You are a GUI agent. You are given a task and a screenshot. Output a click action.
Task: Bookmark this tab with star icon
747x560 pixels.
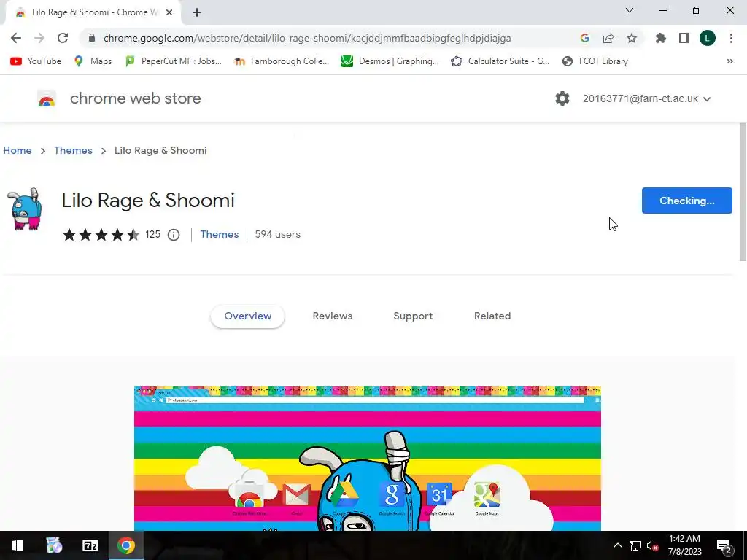(631, 38)
